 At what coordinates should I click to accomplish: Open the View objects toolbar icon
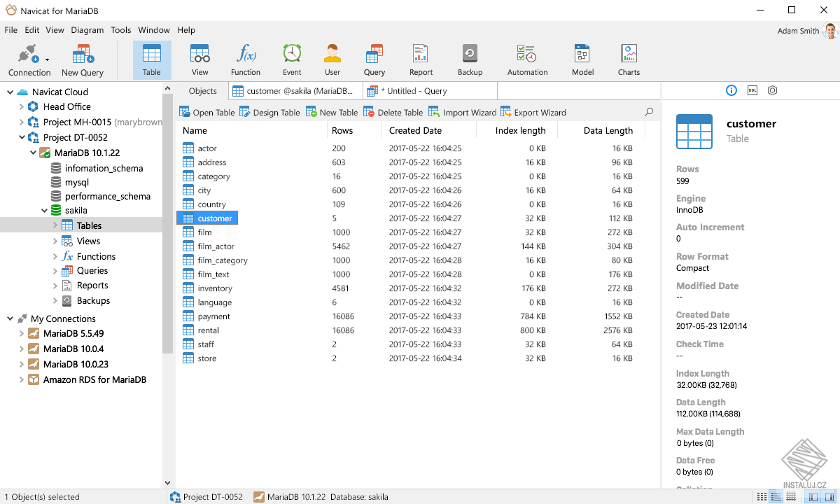click(200, 55)
